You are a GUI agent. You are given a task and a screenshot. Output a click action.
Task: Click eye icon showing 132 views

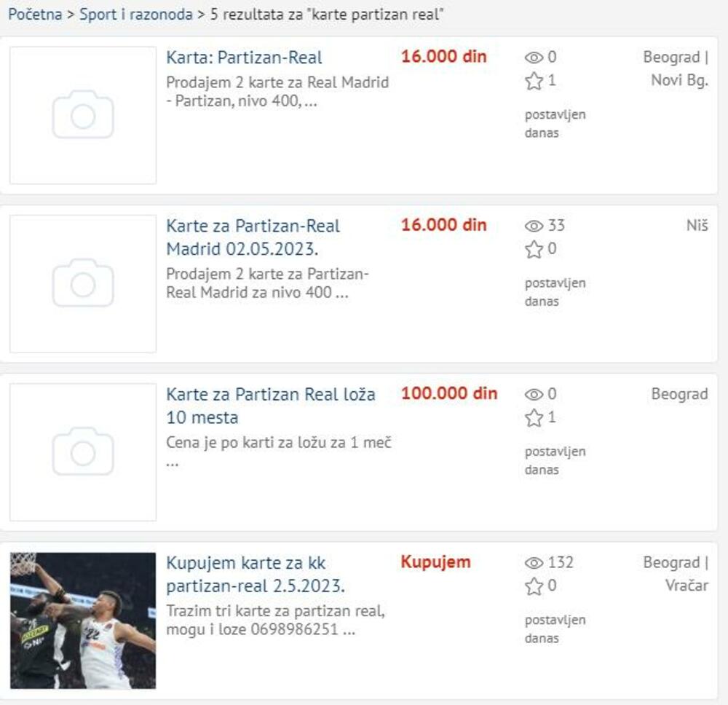tap(534, 562)
